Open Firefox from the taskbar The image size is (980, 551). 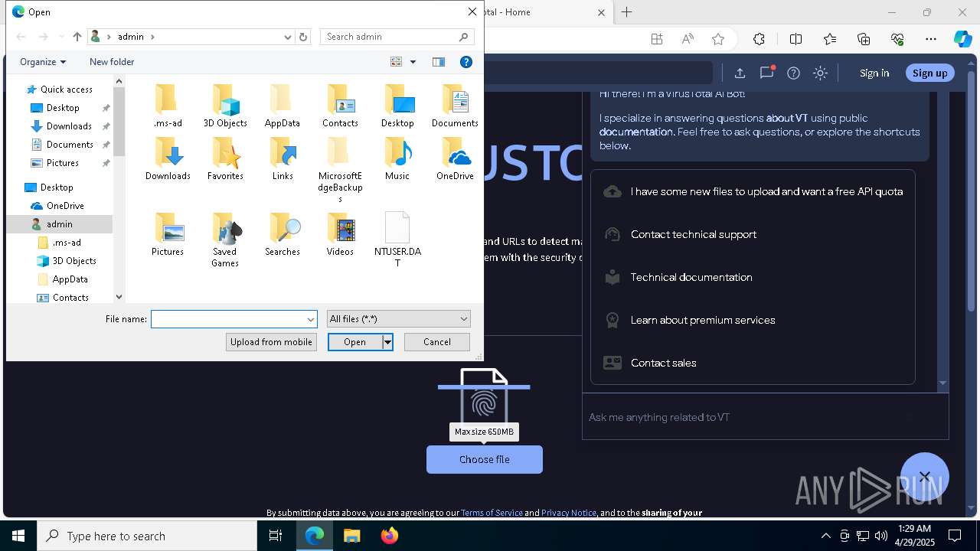(390, 536)
